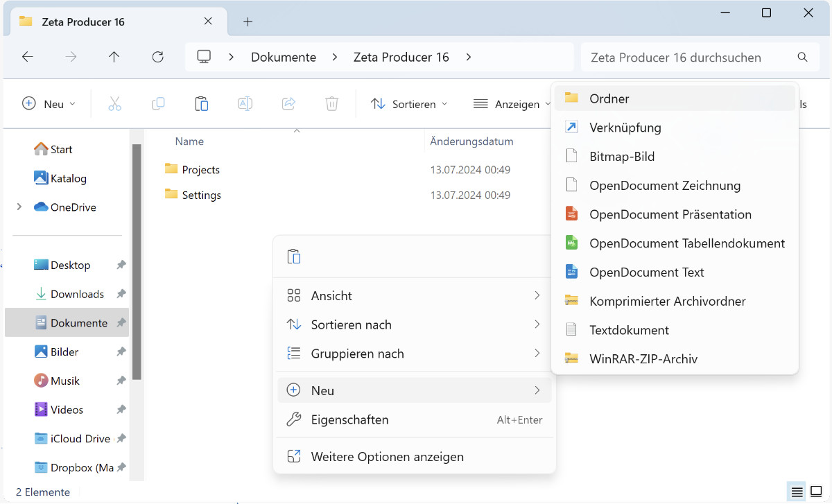
Task: Create new OpenDocument Präsentation
Action: tap(675, 214)
